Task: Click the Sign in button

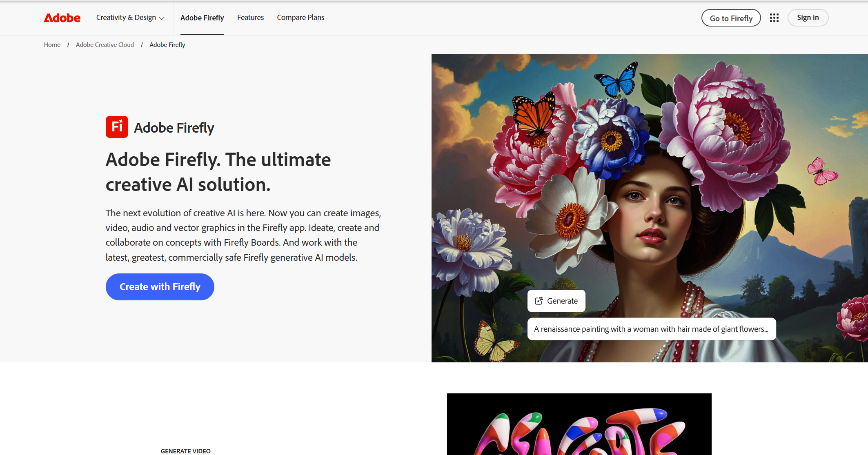Action: pyautogui.click(x=808, y=18)
